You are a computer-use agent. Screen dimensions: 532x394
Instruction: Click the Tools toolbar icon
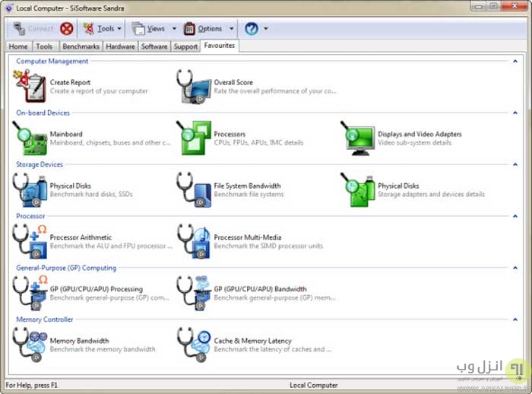click(89, 29)
